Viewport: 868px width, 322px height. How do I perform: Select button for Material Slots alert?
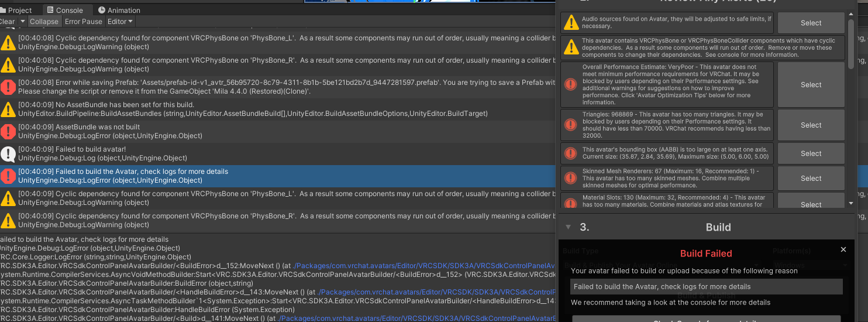pyautogui.click(x=811, y=201)
